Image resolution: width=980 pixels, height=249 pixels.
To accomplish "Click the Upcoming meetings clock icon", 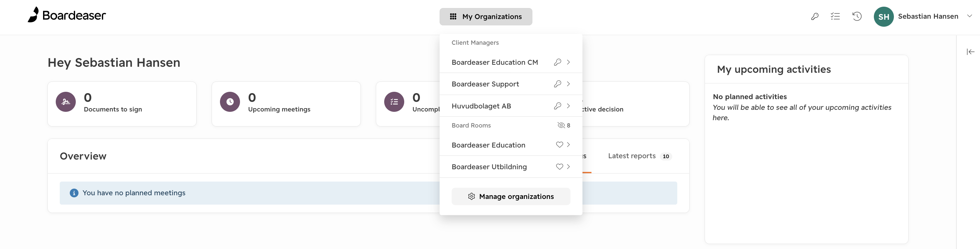I will pos(230,102).
